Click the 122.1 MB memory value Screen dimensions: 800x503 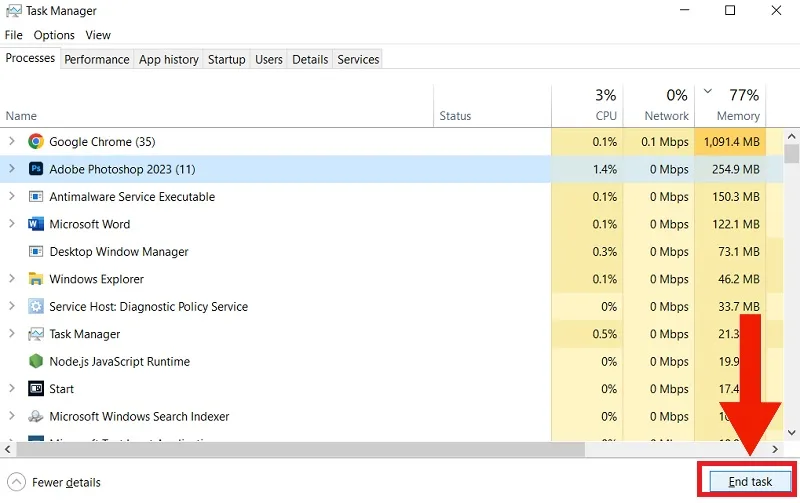736,224
